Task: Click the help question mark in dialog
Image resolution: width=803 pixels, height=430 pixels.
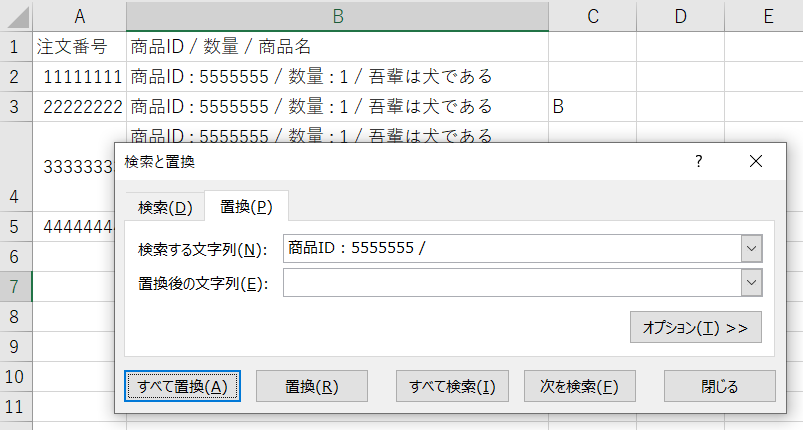Action: coord(699,161)
